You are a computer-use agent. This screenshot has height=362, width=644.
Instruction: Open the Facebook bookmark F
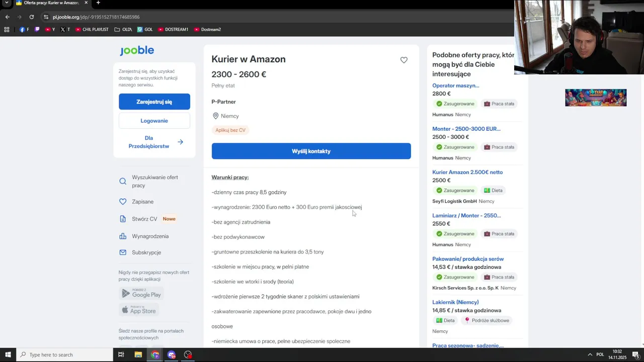24,30
